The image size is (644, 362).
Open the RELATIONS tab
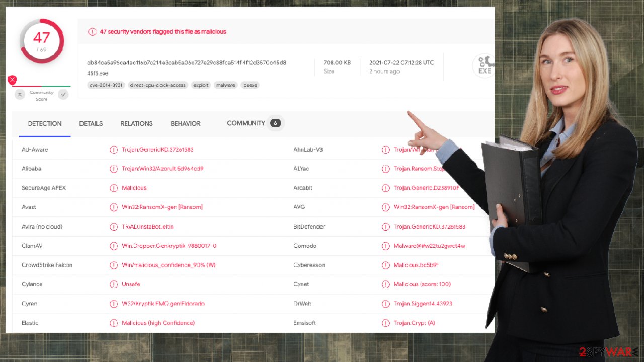(137, 124)
